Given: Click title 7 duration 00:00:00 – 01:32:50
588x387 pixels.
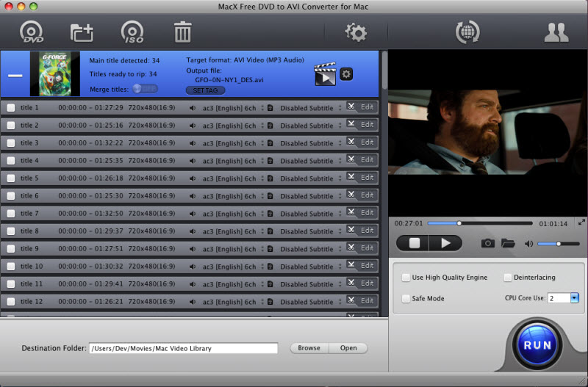Looking at the screenshot, I should tap(90, 213).
